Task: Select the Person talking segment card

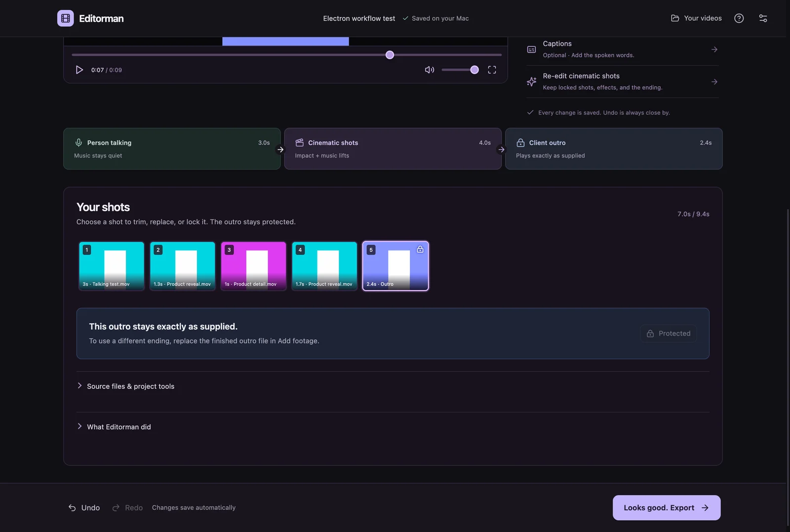Action: [172, 149]
